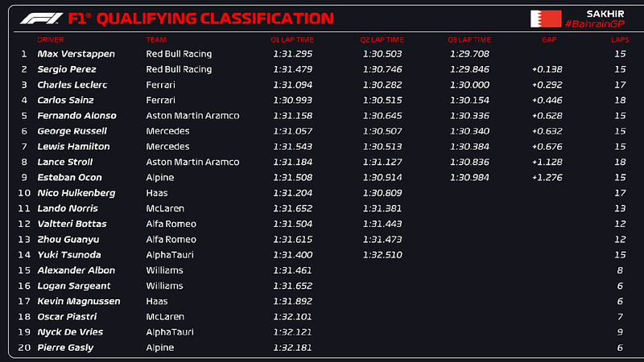Click Verstappen's Q3 time 1:29.708
This screenshot has width=644, height=362.
point(469,54)
